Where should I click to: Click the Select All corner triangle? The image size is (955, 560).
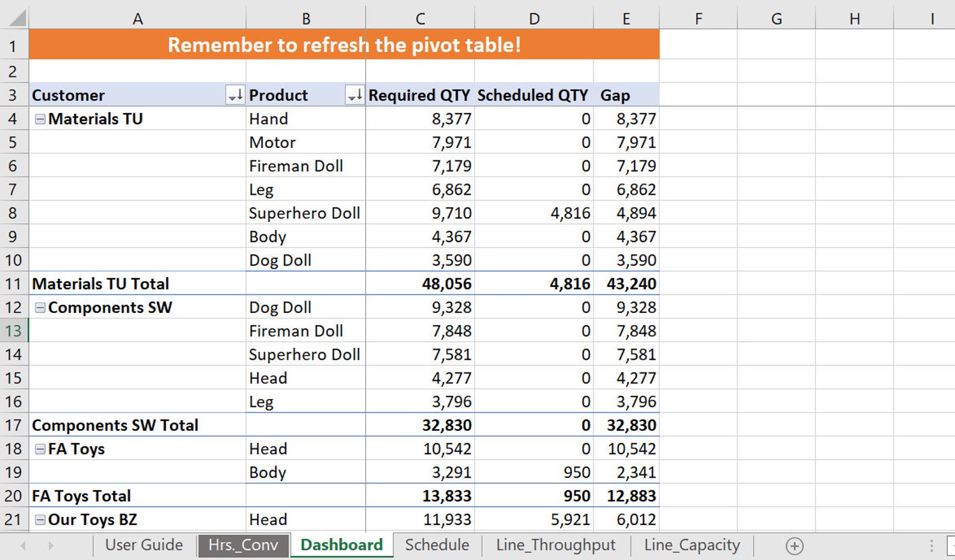[18, 19]
